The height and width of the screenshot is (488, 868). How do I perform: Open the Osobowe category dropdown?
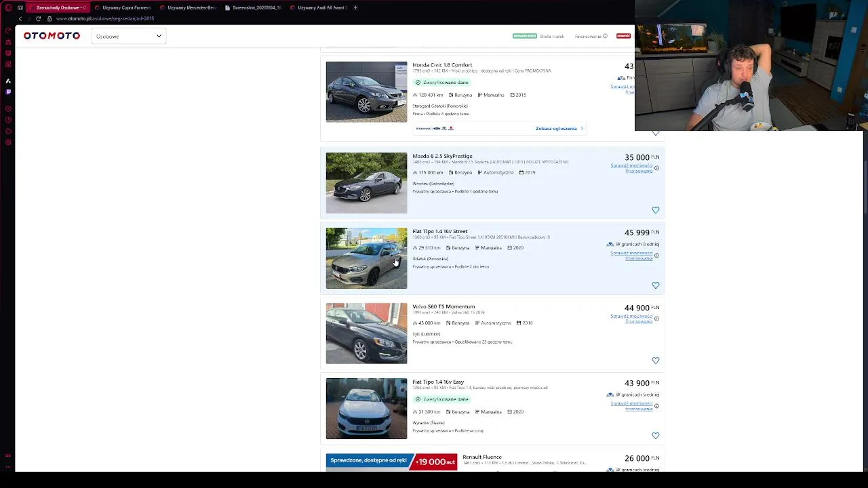pyautogui.click(x=129, y=36)
